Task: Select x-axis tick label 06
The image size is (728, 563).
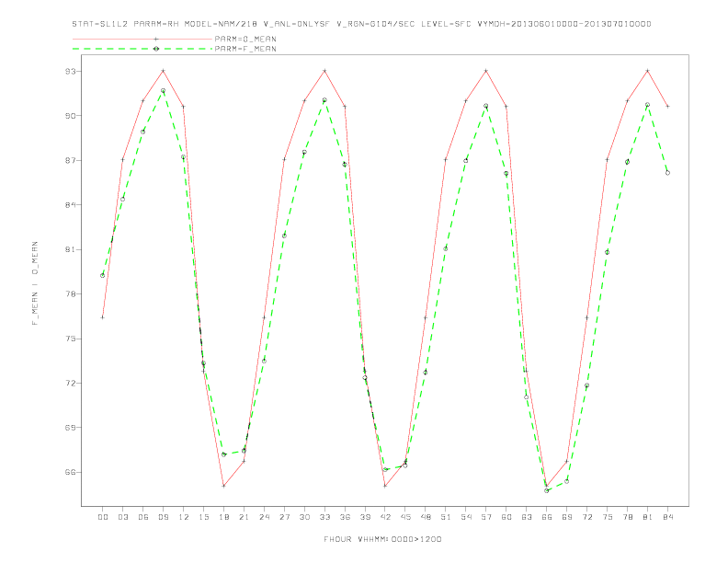Action: coord(143,517)
